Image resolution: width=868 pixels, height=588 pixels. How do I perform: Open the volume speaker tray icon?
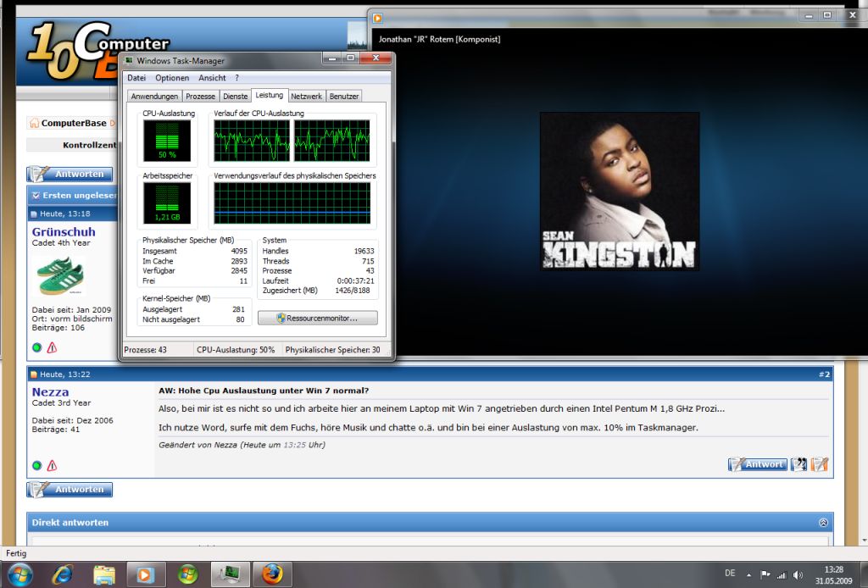click(x=798, y=574)
